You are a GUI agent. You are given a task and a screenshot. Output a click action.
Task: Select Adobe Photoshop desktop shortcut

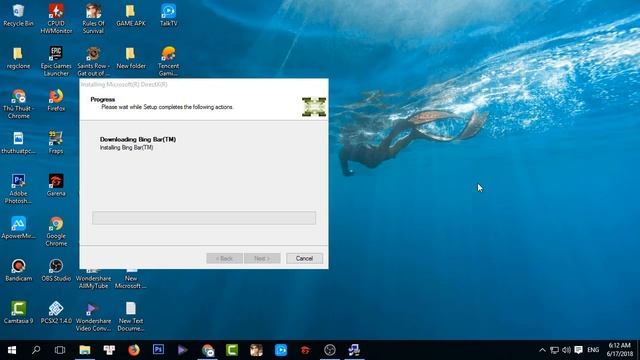18,189
